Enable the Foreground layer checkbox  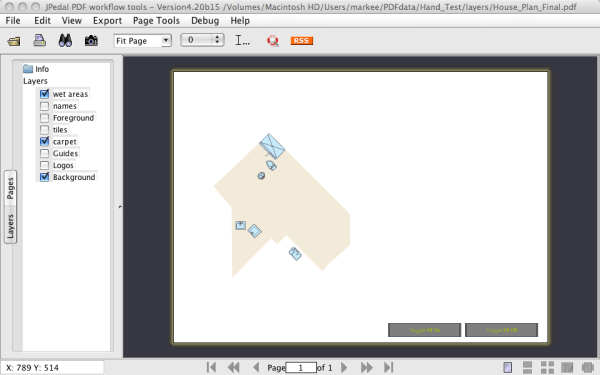(44, 117)
